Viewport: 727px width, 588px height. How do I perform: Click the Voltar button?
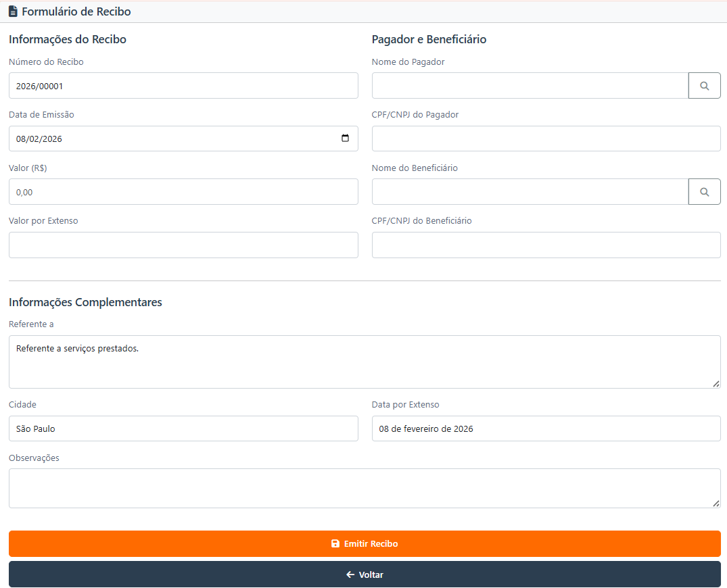[x=365, y=574]
